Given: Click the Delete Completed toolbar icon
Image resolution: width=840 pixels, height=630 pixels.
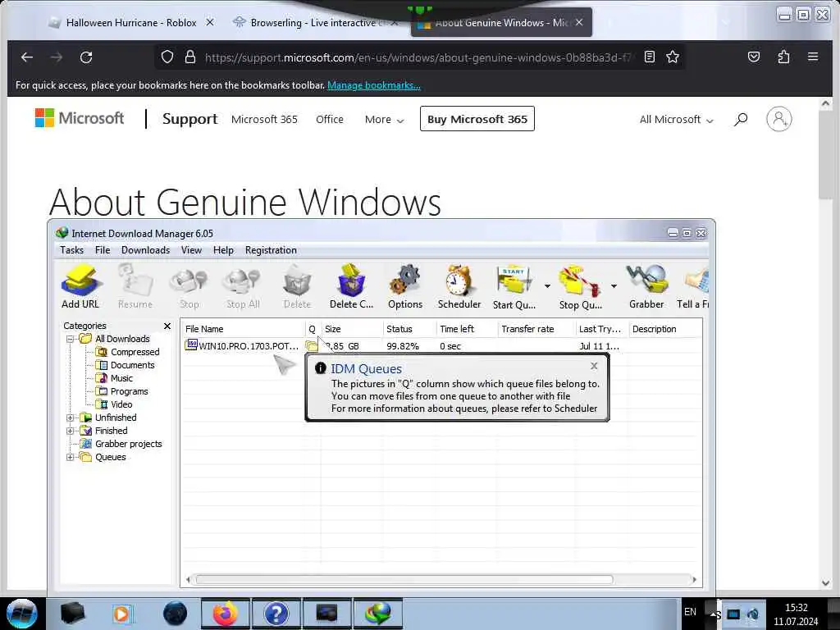Looking at the screenshot, I should [x=351, y=286].
